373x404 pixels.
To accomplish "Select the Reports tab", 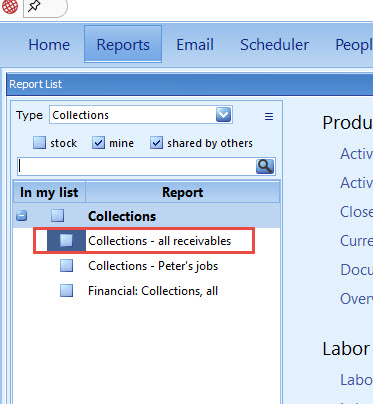I will (123, 44).
